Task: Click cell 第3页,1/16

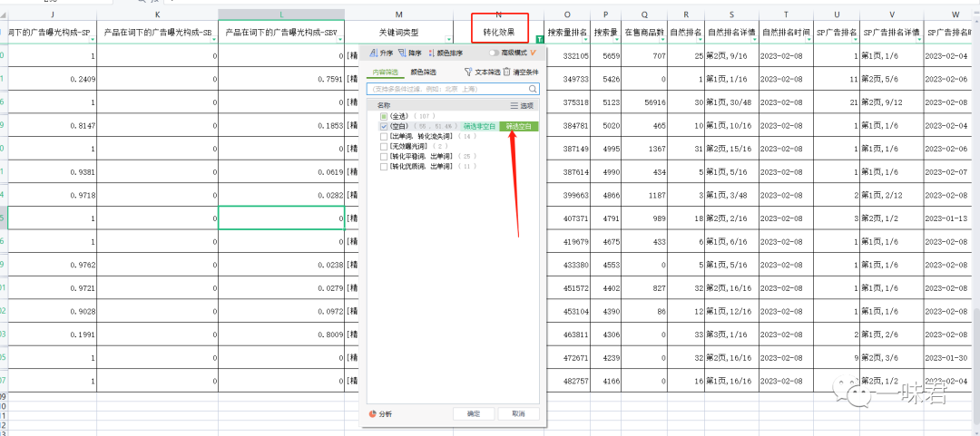Action: [732, 334]
